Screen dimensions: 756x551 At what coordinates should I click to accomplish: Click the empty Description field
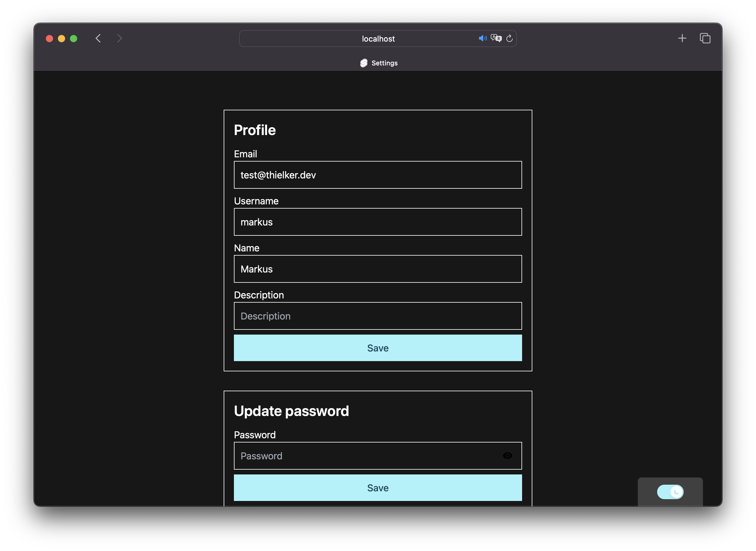[378, 316]
